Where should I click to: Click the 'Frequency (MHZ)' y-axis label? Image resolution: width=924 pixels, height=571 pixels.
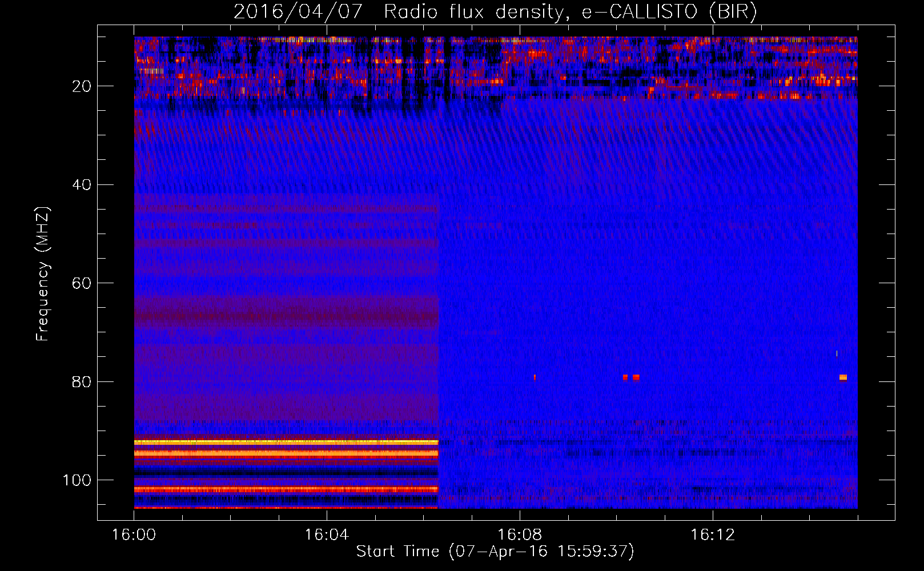click(x=43, y=274)
